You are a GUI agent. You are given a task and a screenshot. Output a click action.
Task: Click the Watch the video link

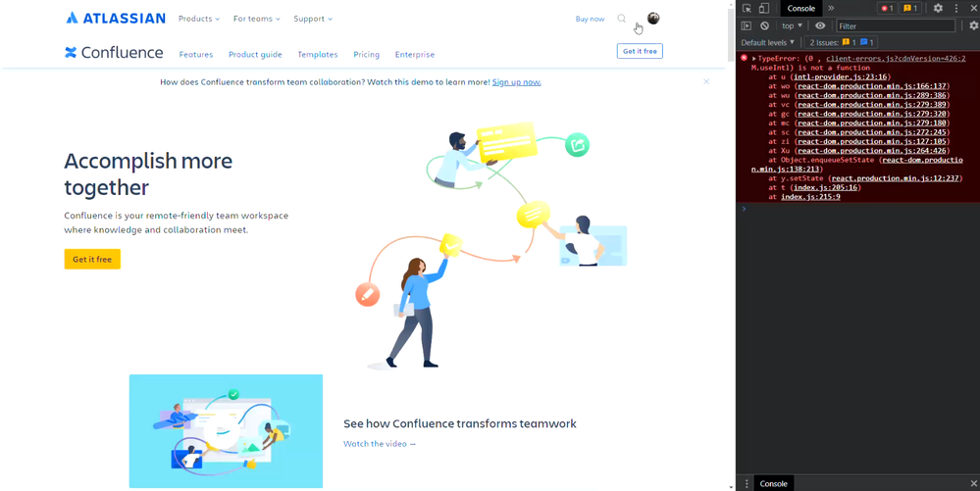point(380,444)
